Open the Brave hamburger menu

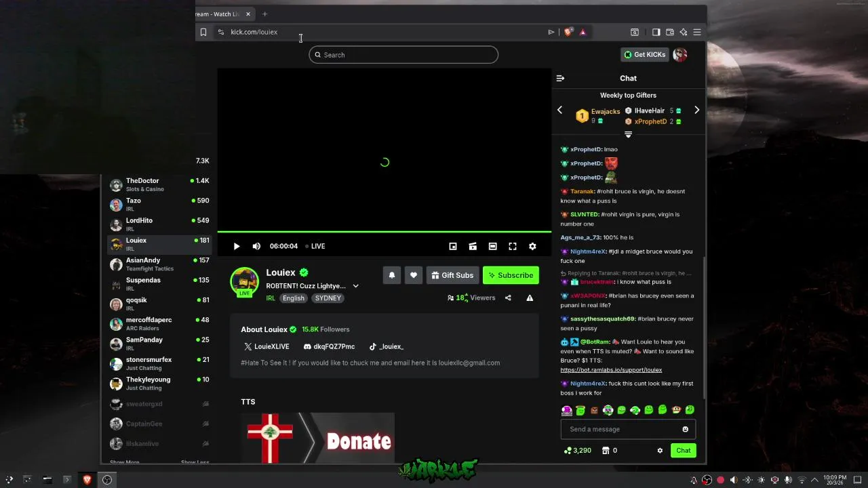tap(697, 32)
